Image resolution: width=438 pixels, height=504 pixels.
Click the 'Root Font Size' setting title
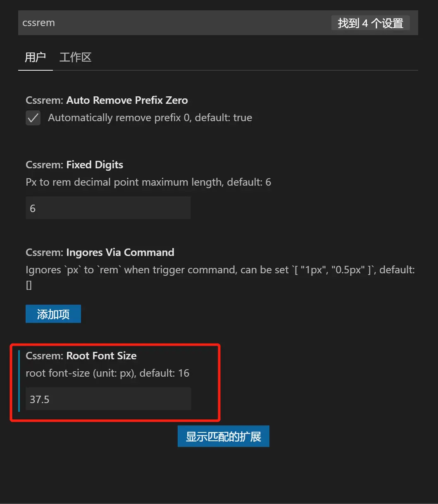(101, 356)
